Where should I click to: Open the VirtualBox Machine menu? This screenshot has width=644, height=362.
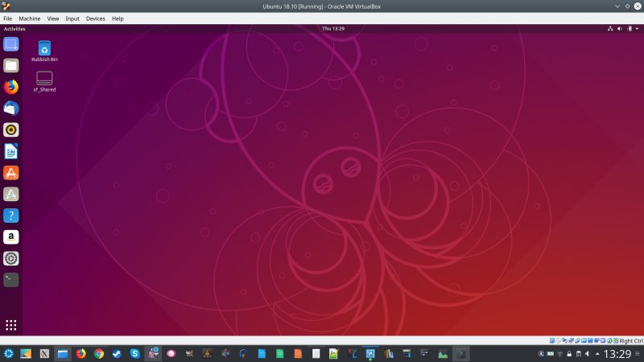click(30, 19)
